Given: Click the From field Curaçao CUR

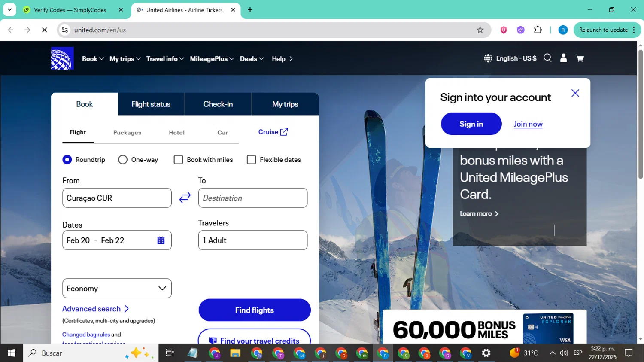Looking at the screenshot, I should 117,198.
